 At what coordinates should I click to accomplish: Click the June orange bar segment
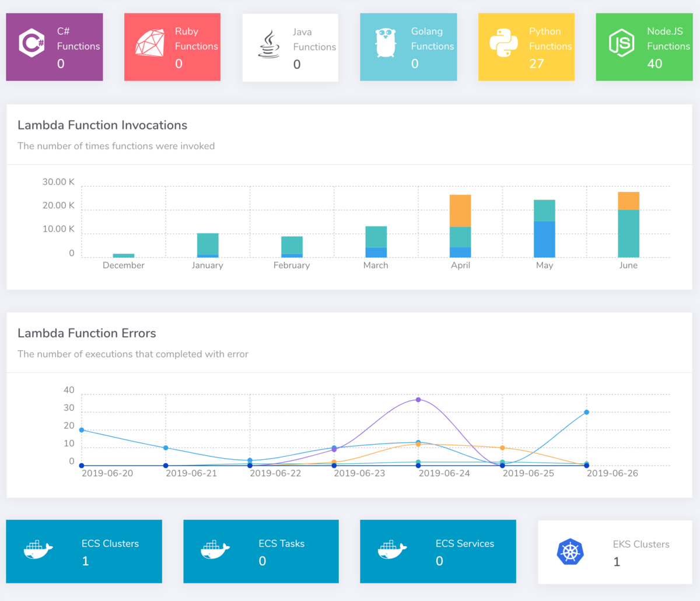(628, 201)
